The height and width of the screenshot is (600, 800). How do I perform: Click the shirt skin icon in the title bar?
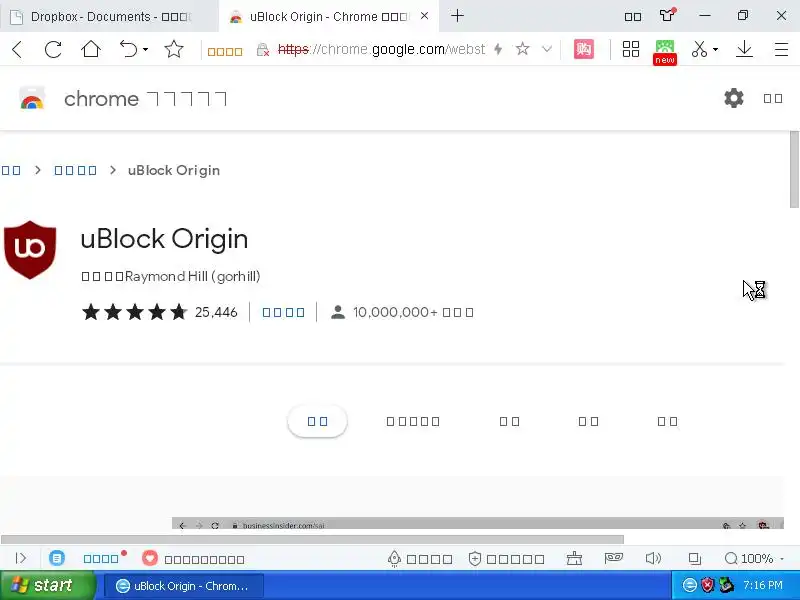tap(667, 15)
